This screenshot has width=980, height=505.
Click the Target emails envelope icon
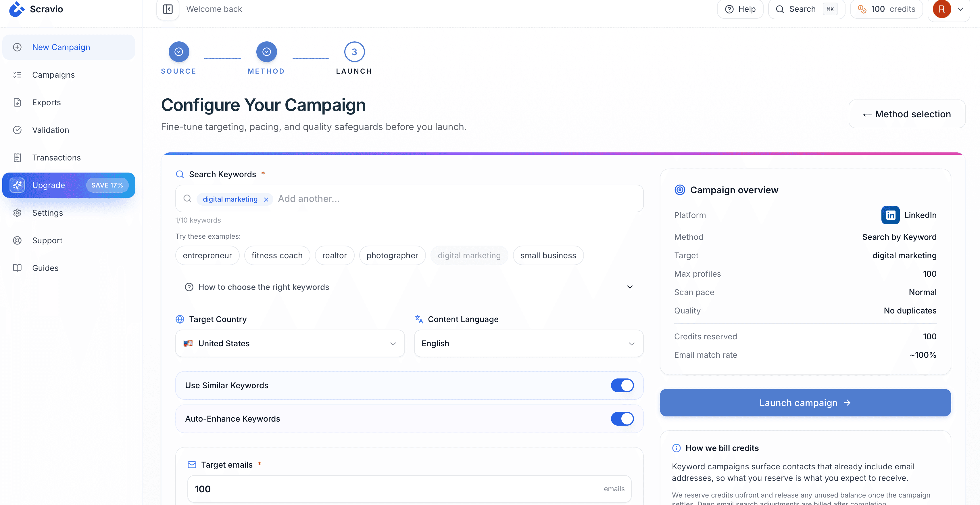[192, 465]
